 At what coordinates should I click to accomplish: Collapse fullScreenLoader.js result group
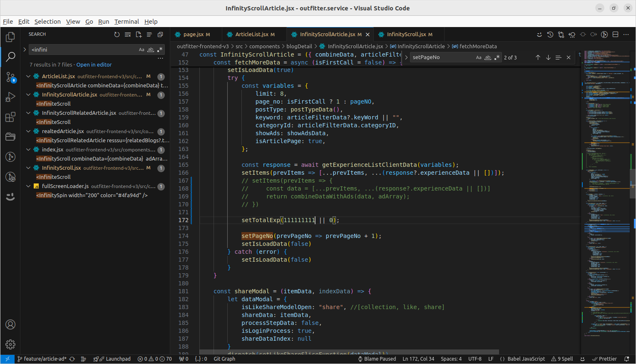click(28, 186)
